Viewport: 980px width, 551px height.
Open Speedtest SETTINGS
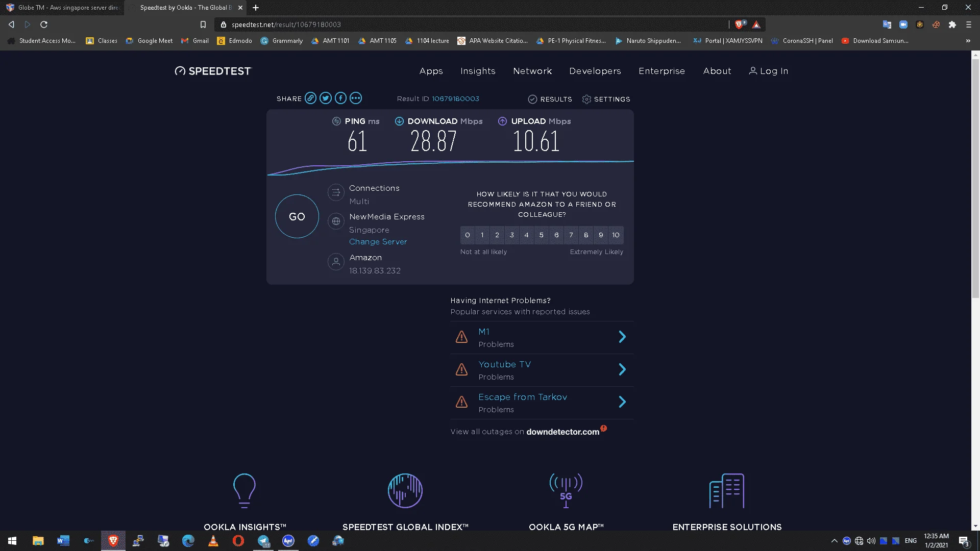pos(606,99)
